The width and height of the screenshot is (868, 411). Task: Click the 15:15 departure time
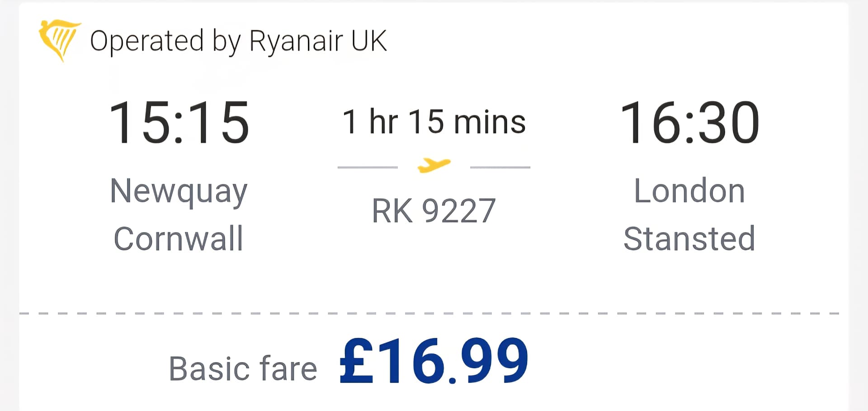179,123
